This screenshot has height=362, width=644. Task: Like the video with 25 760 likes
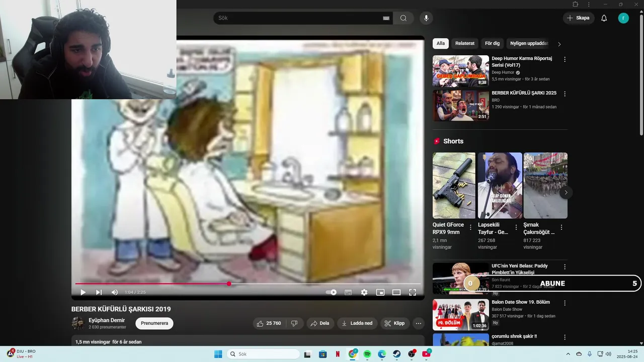(269, 323)
